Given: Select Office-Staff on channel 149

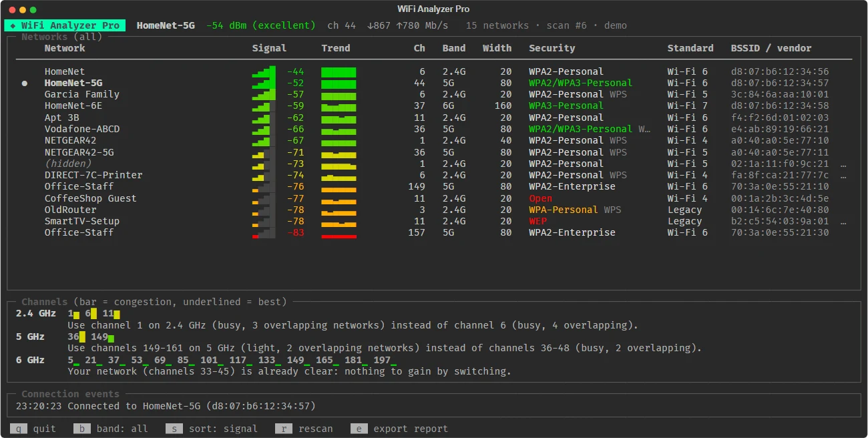Looking at the screenshot, I should tap(79, 187).
